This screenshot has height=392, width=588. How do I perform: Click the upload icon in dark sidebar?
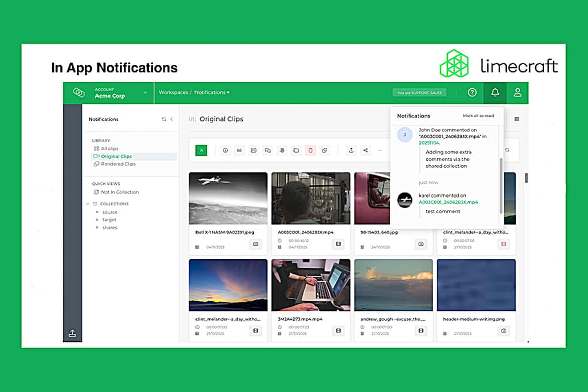point(72,333)
